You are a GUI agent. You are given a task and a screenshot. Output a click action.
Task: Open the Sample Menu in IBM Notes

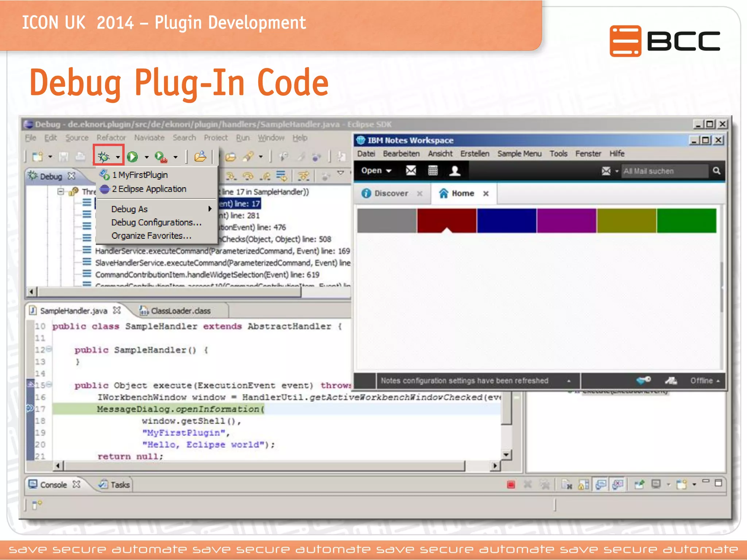519,154
